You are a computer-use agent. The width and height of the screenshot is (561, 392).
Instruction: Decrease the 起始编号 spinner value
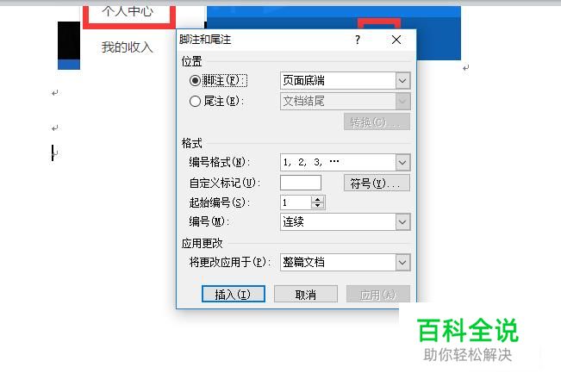(317, 206)
